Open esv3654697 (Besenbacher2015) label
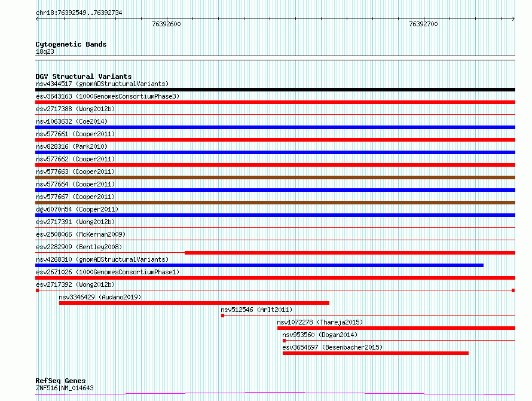 click(x=332, y=347)
